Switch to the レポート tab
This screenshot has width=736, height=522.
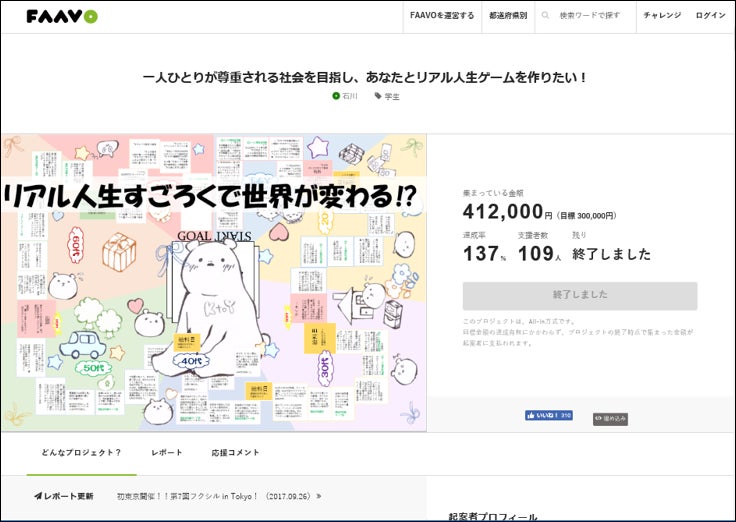click(167, 453)
